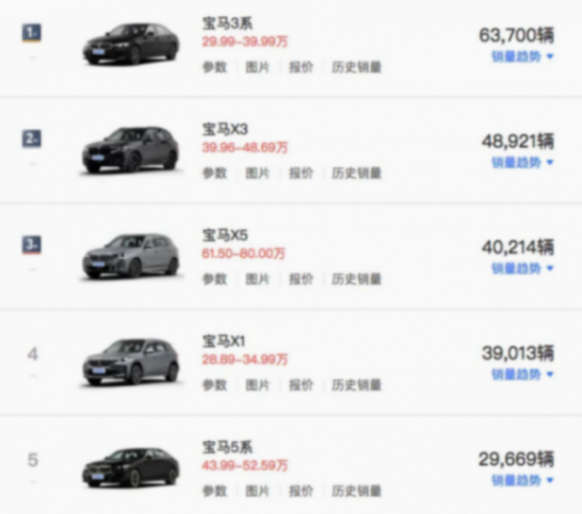The height and width of the screenshot is (514, 582).
Task: Open 图片 link under 宝马X3
Action: click(x=258, y=173)
